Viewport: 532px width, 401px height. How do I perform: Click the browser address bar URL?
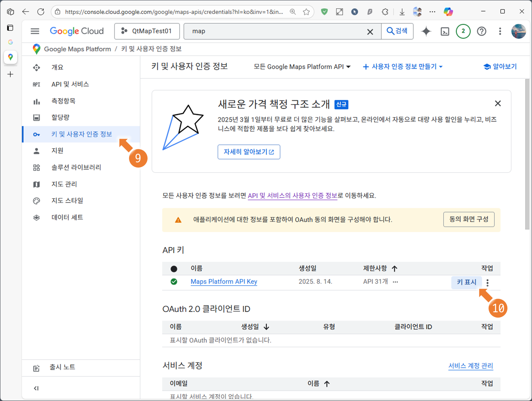click(174, 12)
